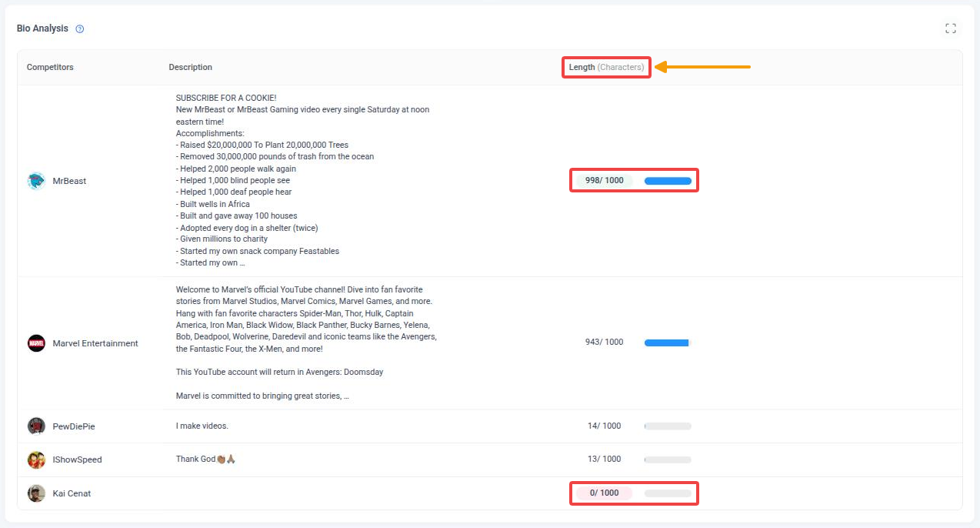Click the IShowSpeed channel avatar

coord(36,459)
